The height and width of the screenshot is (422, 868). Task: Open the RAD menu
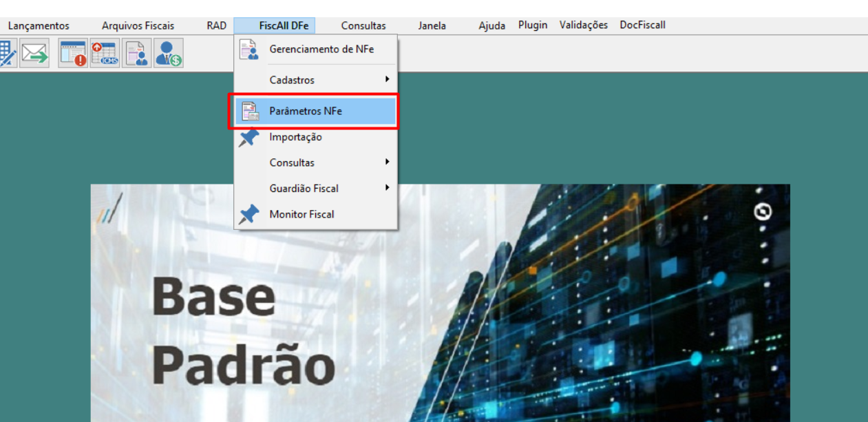216,25
